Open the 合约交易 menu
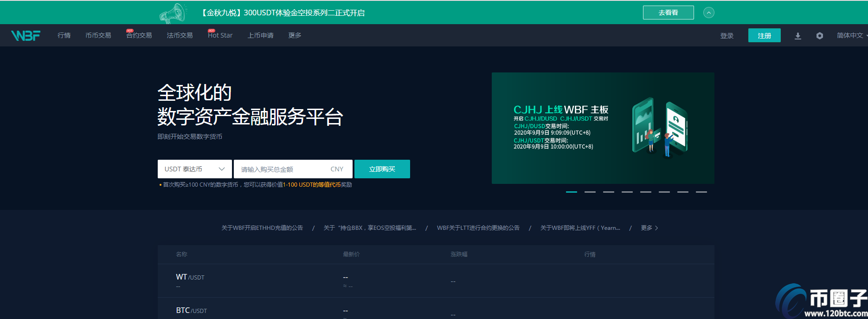The height and width of the screenshot is (319, 868). (139, 35)
